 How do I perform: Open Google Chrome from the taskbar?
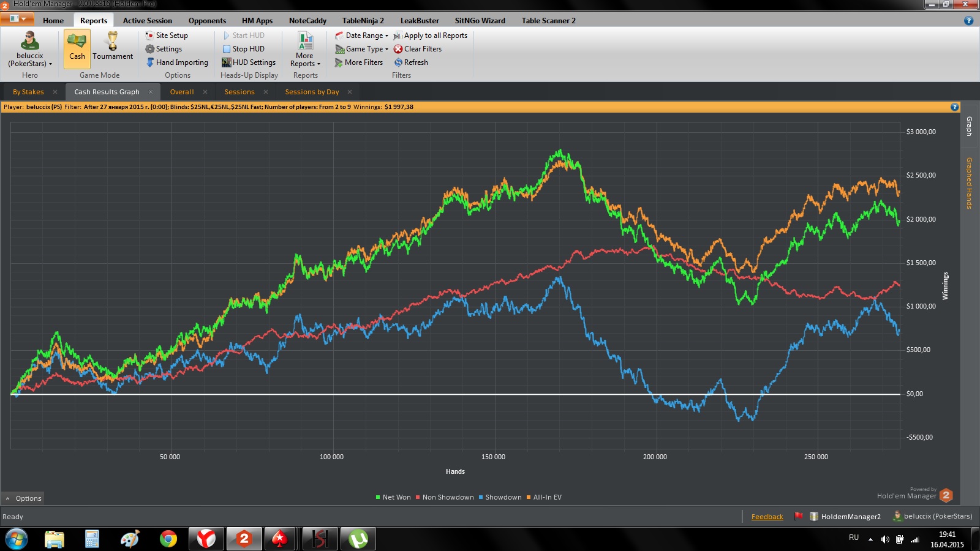pyautogui.click(x=168, y=539)
